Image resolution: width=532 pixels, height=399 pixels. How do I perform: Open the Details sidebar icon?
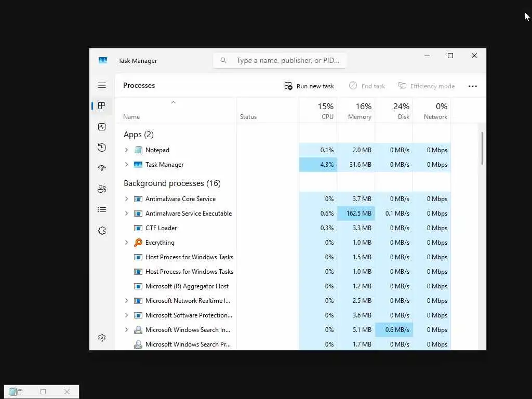tap(102, 210)
